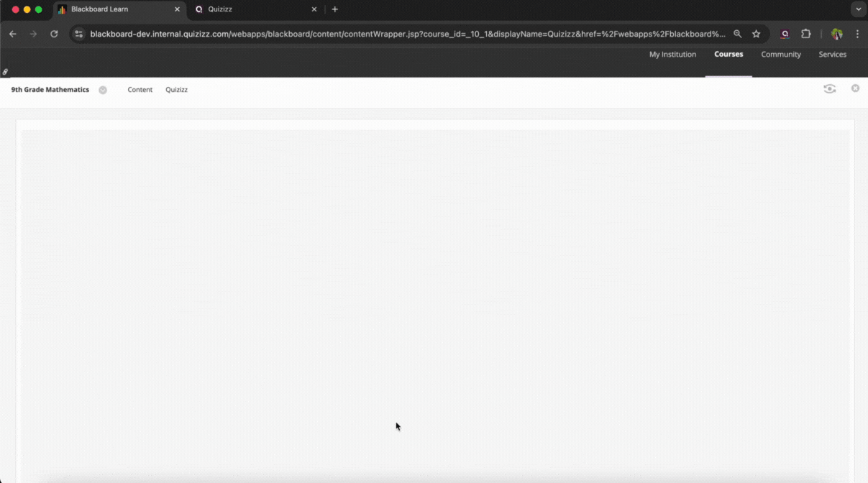Open the Extensions puzzle menu

click(805, 34)
